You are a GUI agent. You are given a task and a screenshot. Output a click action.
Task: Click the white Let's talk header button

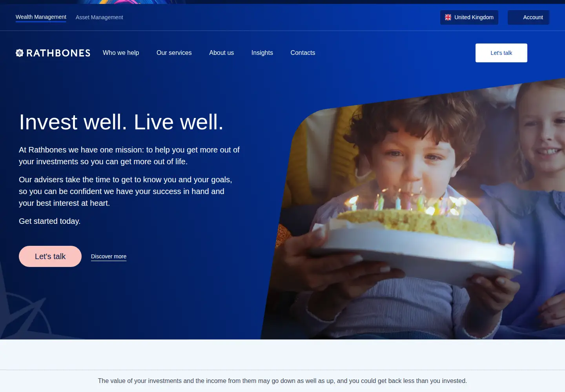click(x=501, y=53)
